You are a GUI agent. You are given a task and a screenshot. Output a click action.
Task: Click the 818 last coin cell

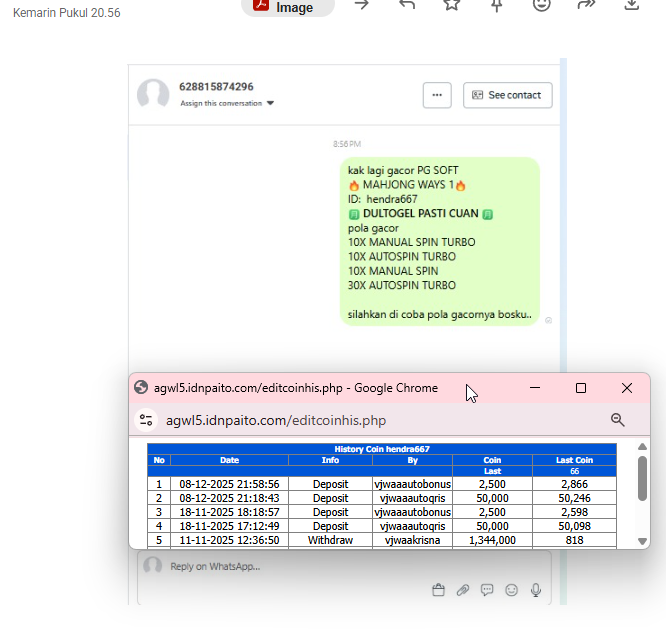pyautogui.click(x=574, y=540)
